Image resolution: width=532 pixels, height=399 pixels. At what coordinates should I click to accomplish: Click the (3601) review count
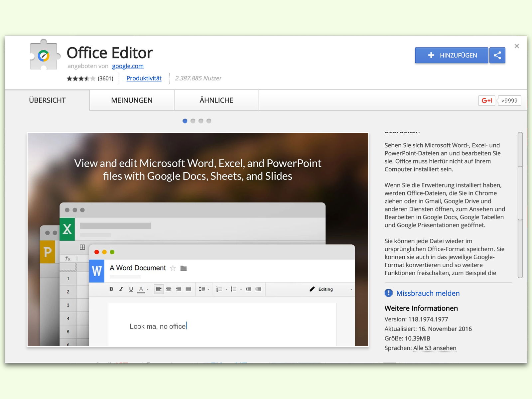(x=105, y=78)
